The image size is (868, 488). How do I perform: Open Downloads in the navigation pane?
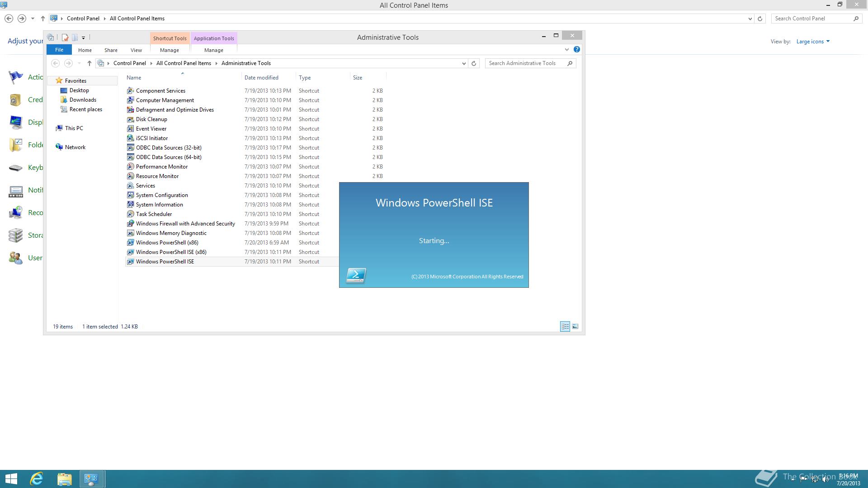click(83, 100)
